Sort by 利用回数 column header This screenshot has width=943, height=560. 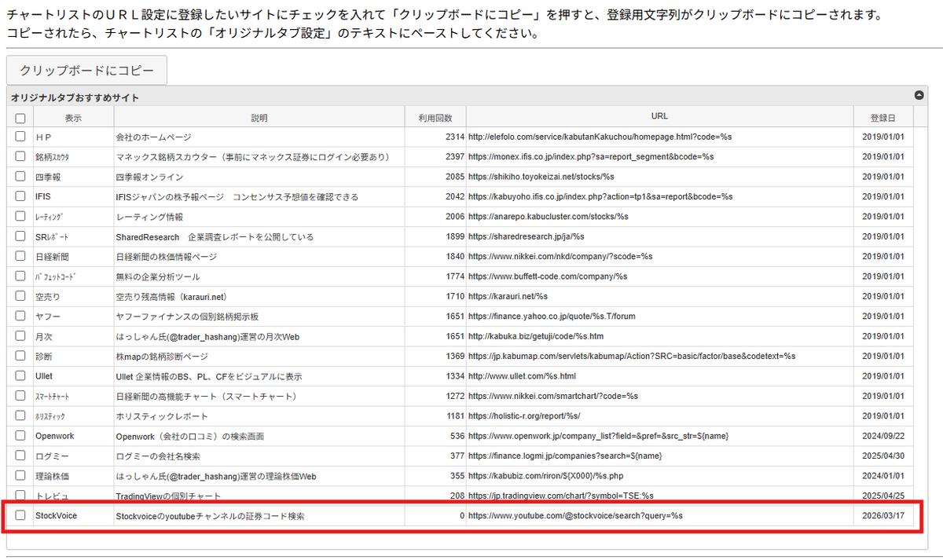[435, 118]
